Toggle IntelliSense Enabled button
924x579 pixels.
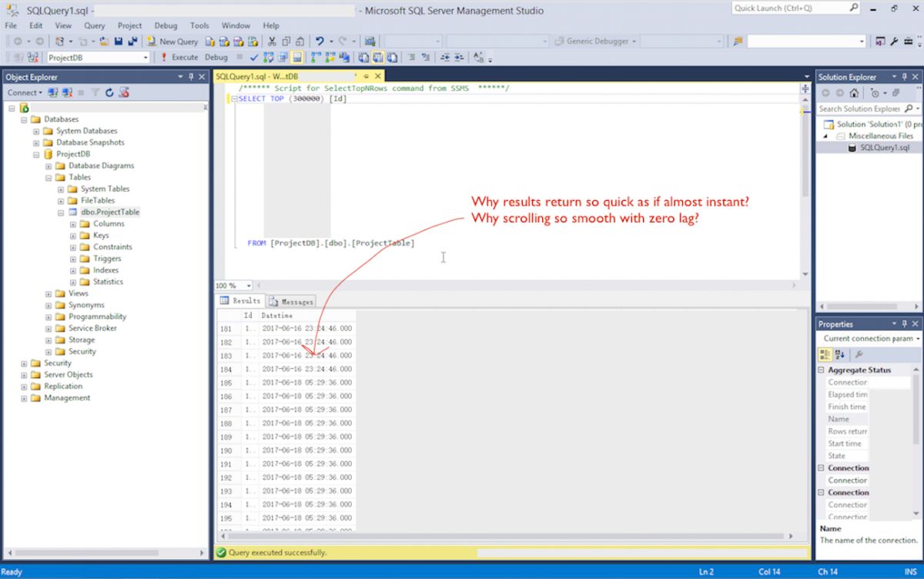coord(296,58)
